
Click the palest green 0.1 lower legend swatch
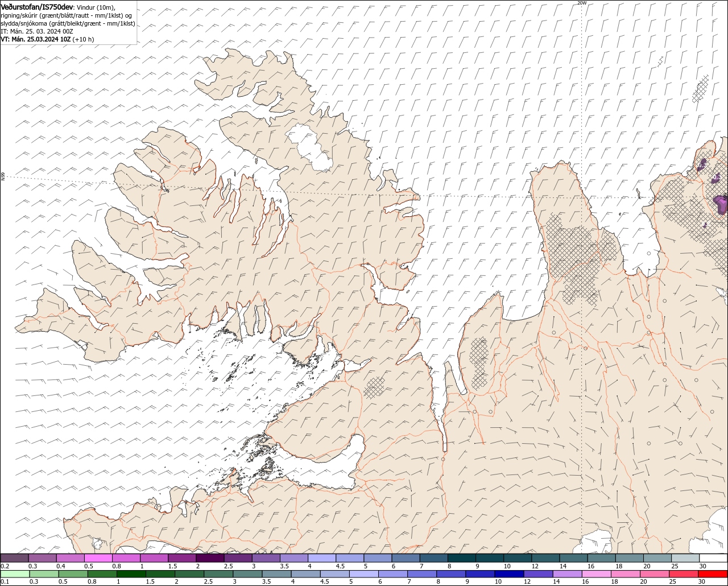(15, 574)
